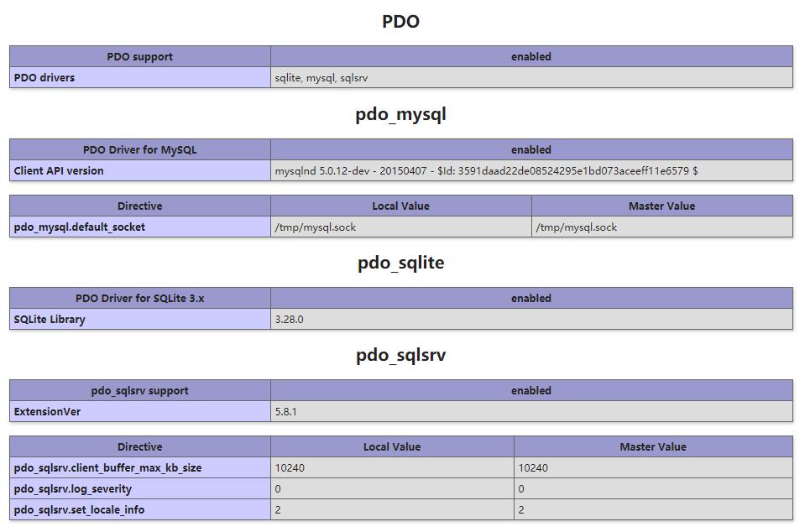Click the PDO Driver for SQLite 3.x header
The width and height of the screenshot is (810, 532).
point(139,299)
